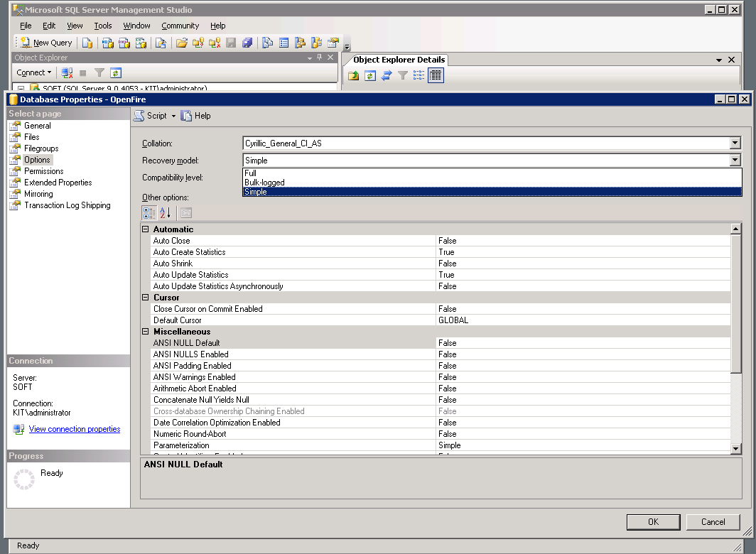
Task: Click the New Query toolbar button
Action: [x=46, y=43]
